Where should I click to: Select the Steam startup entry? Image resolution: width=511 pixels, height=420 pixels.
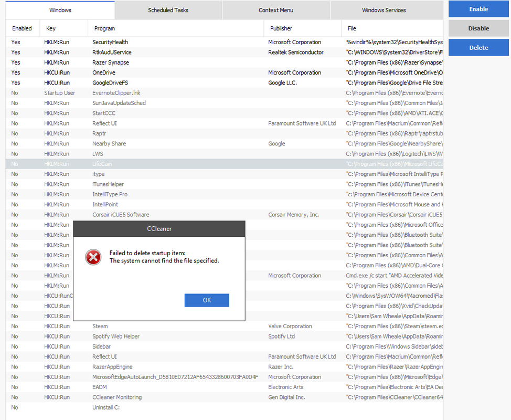(x=224, y=326)
